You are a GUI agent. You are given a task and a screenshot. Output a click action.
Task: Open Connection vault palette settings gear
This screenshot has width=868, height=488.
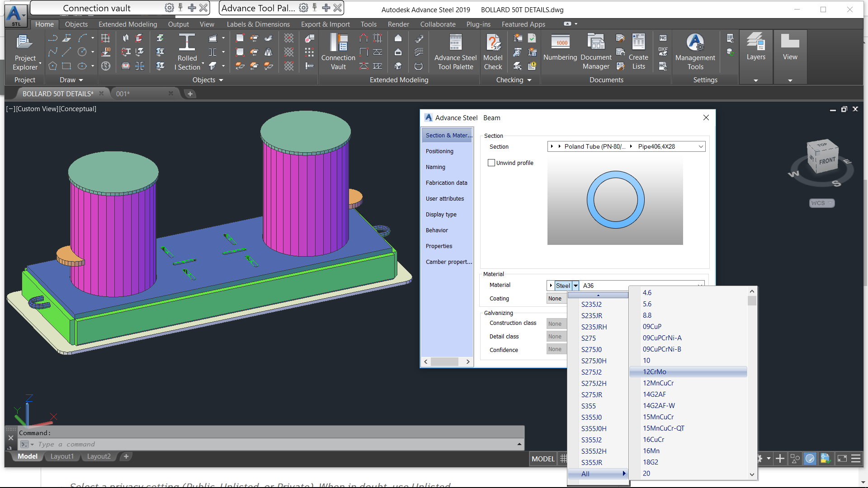pos(169,8)
